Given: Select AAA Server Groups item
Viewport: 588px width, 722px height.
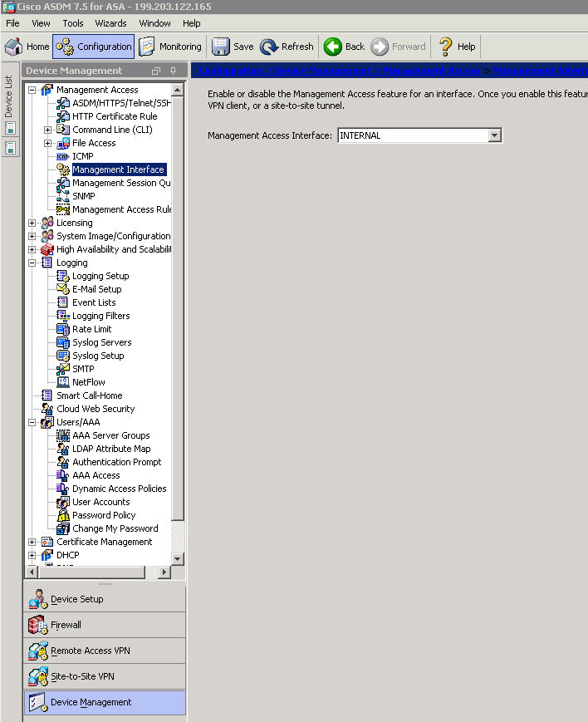Looking at the screenshot, I should coord(111,435).
